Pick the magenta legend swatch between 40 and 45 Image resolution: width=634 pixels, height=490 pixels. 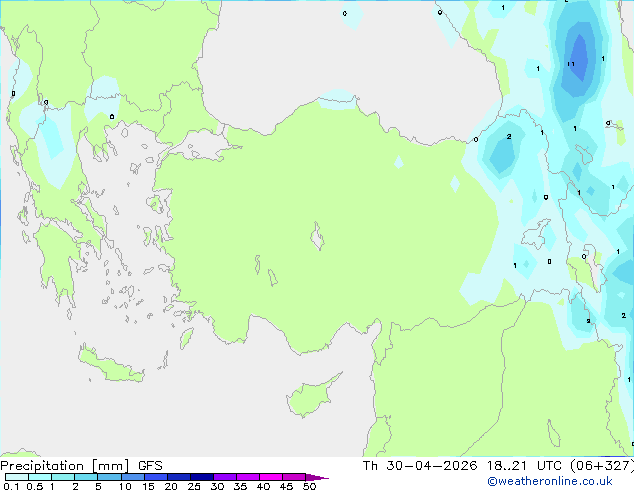(271, 477)
